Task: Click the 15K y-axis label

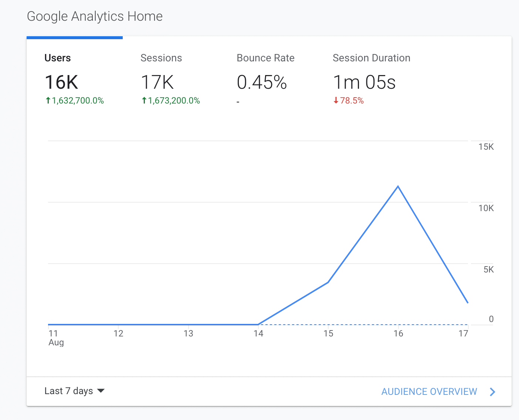Action: click(x=486, y=147)
